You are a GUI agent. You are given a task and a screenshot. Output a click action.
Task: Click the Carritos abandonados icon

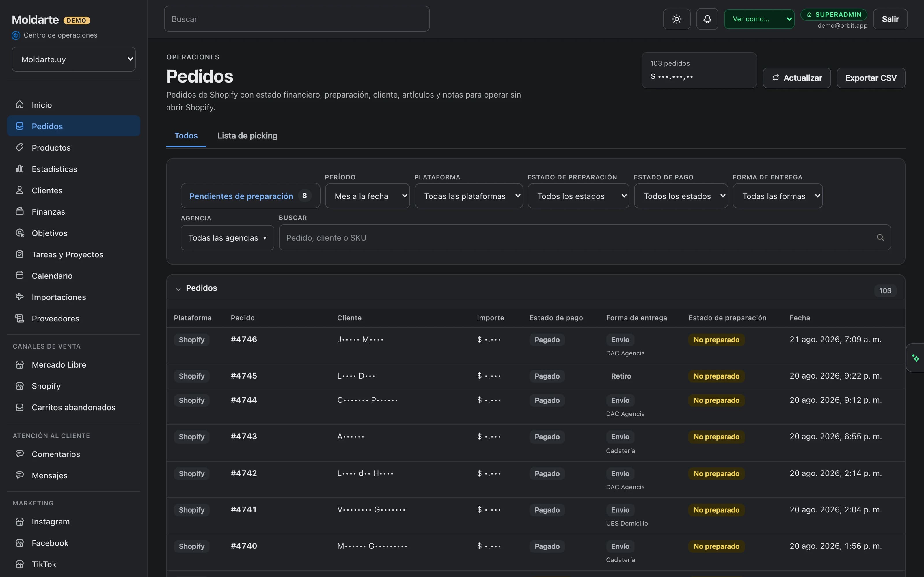pos(20,407)
